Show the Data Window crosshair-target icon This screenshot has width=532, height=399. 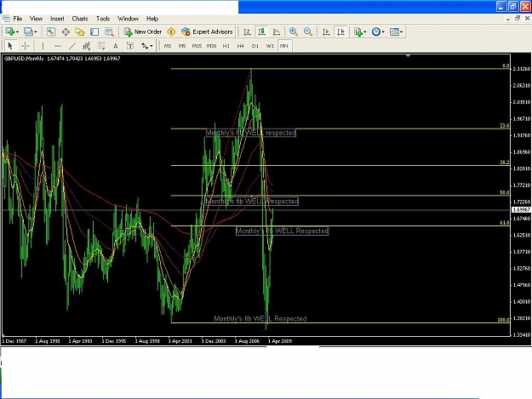click(x=66, y=31)
